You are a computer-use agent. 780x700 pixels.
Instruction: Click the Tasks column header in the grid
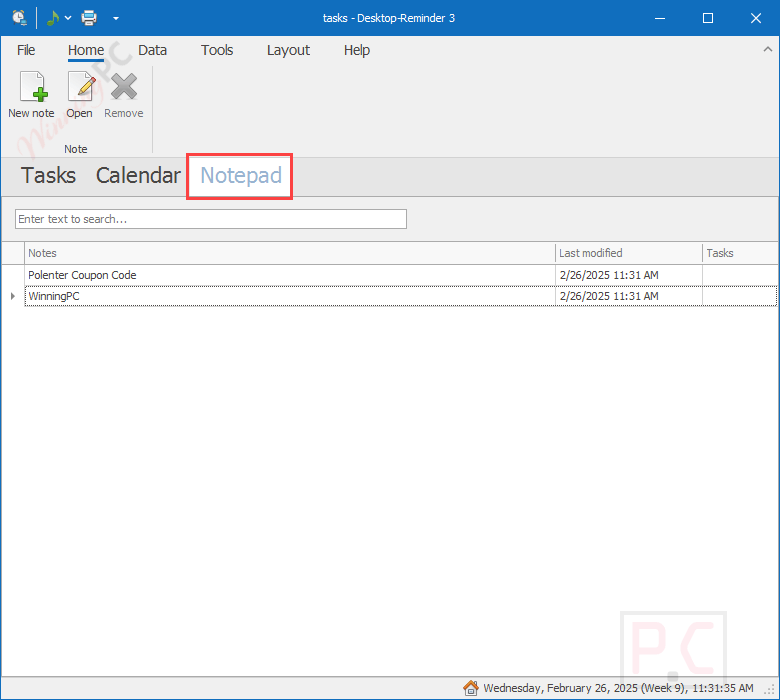[x=740, y=253]
